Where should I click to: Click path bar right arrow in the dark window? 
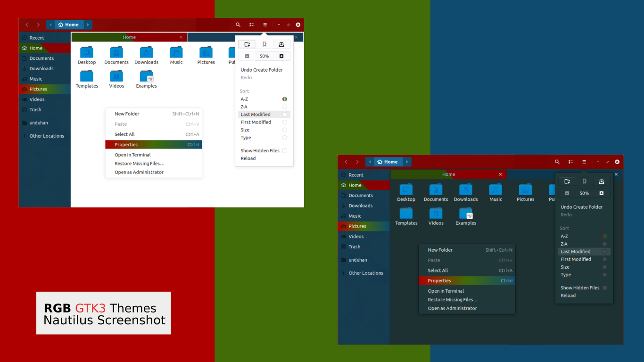pyautogui.click(x=407, y=162)
